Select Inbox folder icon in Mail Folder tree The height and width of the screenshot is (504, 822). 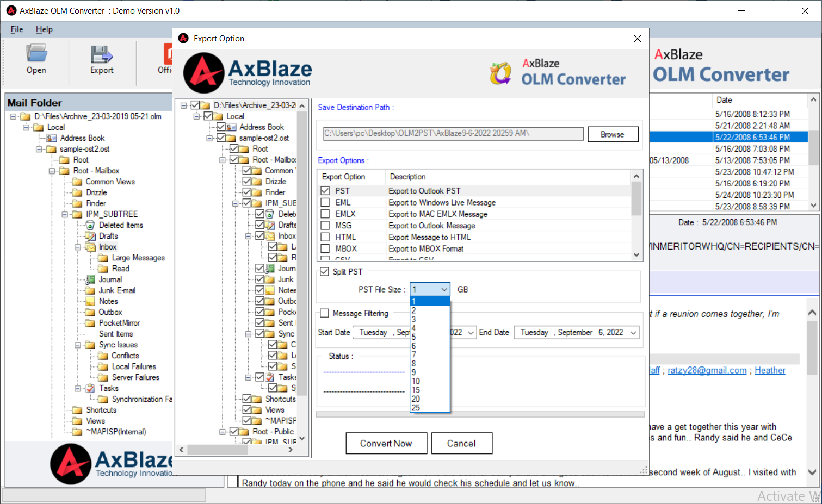coord(90,247)
